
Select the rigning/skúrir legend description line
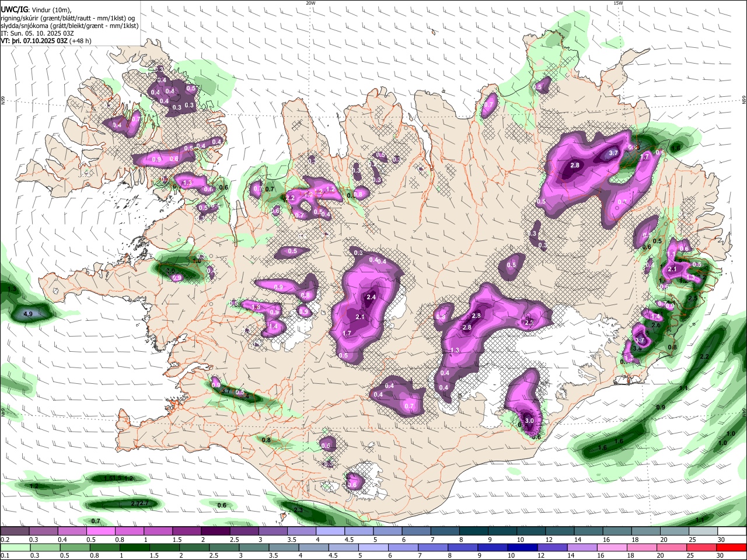click(67, 17)
